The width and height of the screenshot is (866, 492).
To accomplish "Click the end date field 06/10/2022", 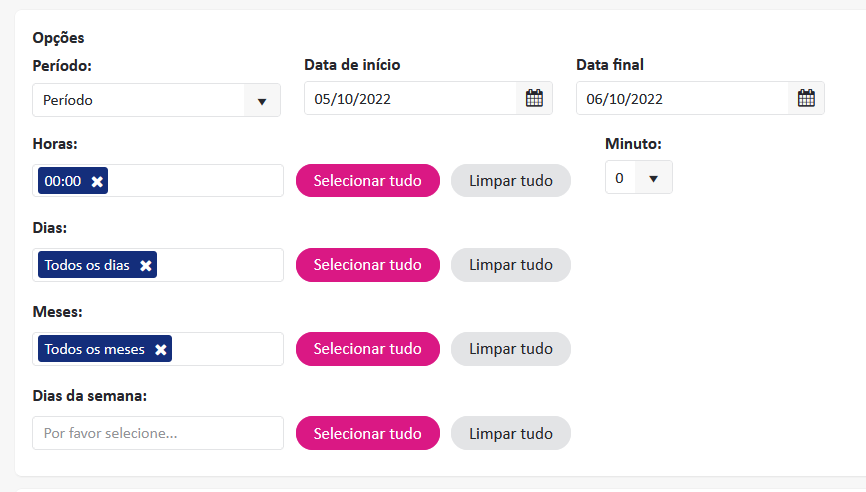I will click(682, 98).
